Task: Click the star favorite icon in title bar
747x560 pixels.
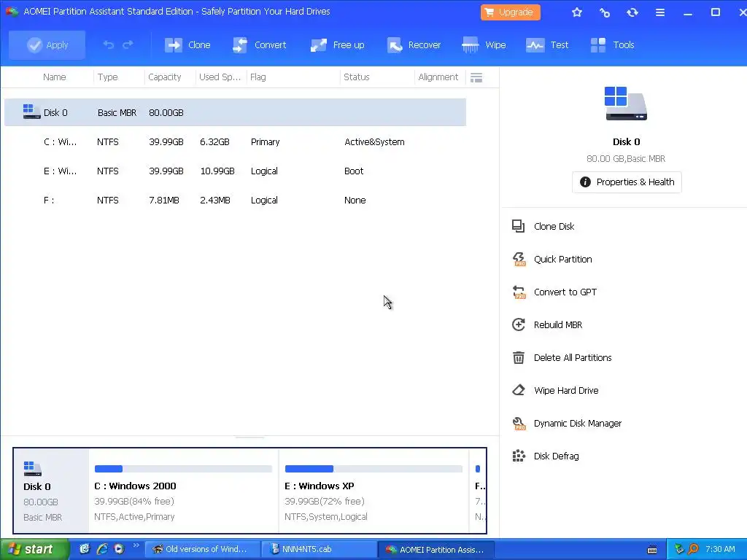Action: (577, 12)
